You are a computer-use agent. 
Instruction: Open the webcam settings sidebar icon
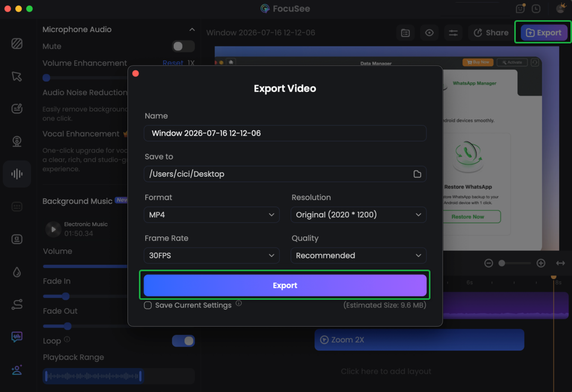pos(17,141)
